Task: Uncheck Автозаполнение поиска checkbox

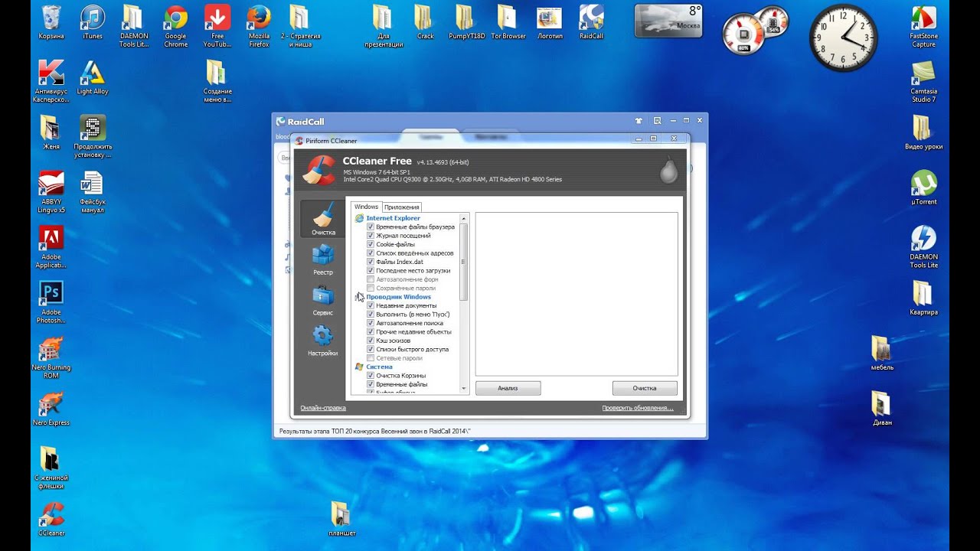Action: tap(371, 323)
